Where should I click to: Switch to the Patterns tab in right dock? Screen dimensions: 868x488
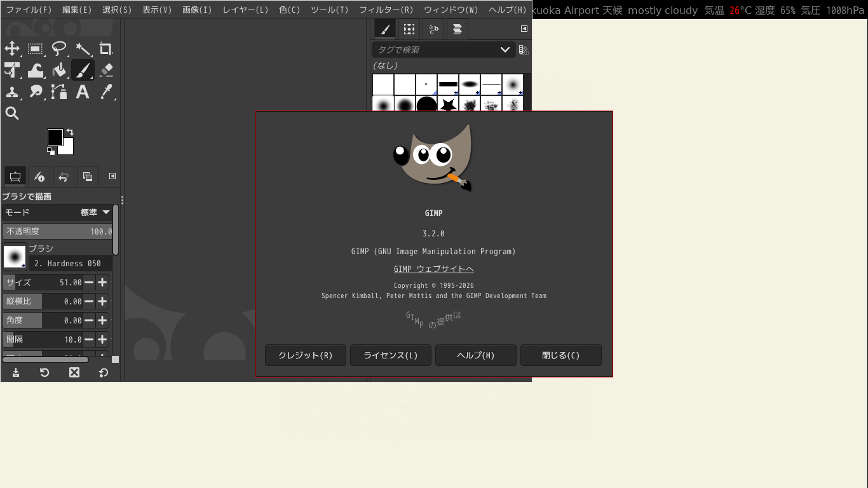(x=409, y=29)
